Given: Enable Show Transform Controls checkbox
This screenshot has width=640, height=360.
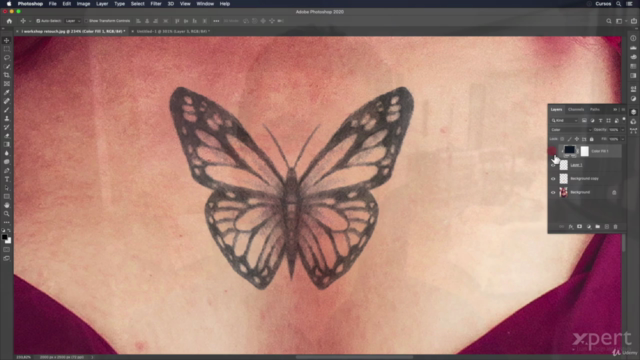Looking at the screenshot, I should coord(86,21).
